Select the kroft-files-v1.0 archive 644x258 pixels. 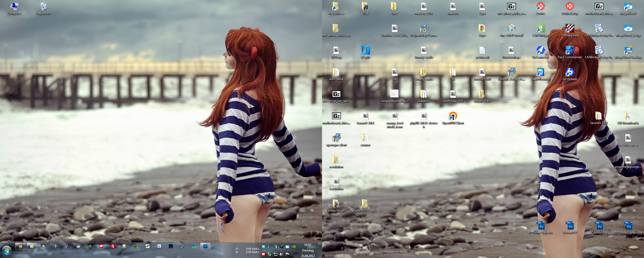(x=453, y=96)
